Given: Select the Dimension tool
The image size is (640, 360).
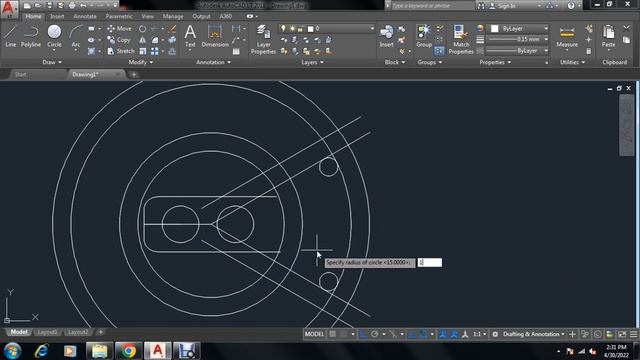Looking at the screenshot, I should coord(215,36).
